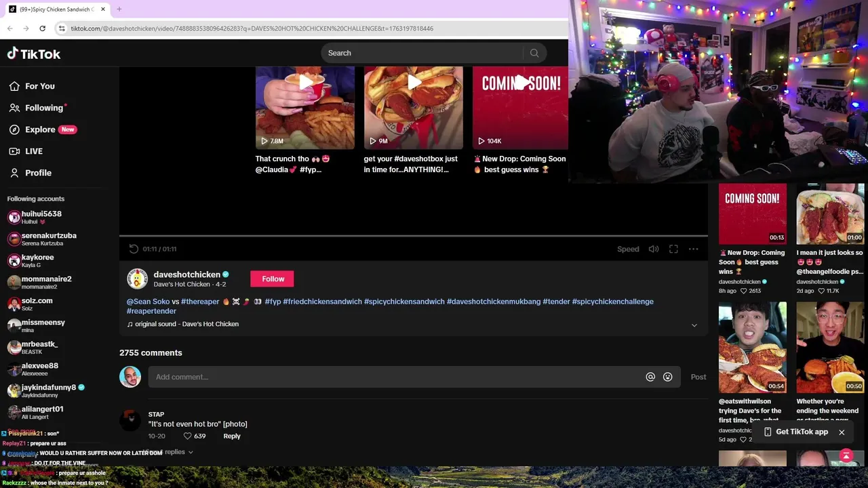This screenshot has width=868, height=488.
Task: Open the daveshotchicken username link
Action: pyautogui.click(x=186, y=274)
